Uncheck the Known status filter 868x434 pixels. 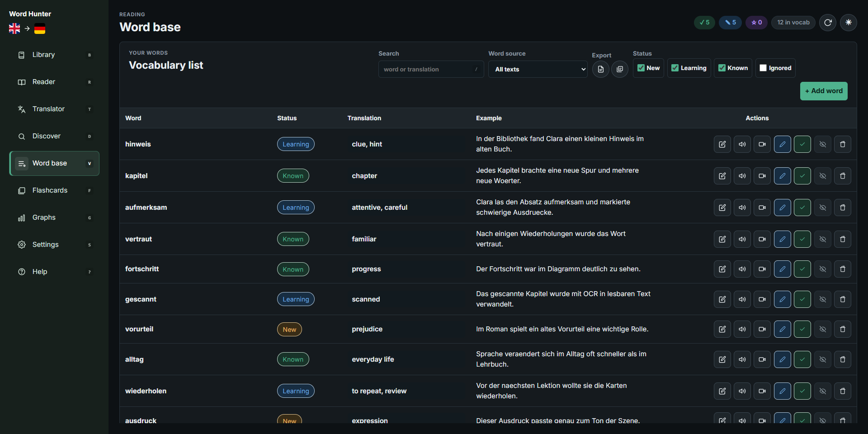(x=722, y=68)
